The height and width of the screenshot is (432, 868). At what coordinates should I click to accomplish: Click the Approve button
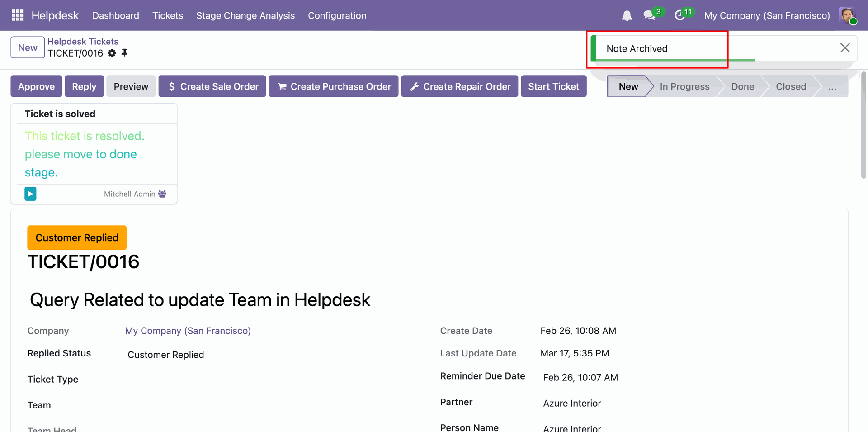36,86
